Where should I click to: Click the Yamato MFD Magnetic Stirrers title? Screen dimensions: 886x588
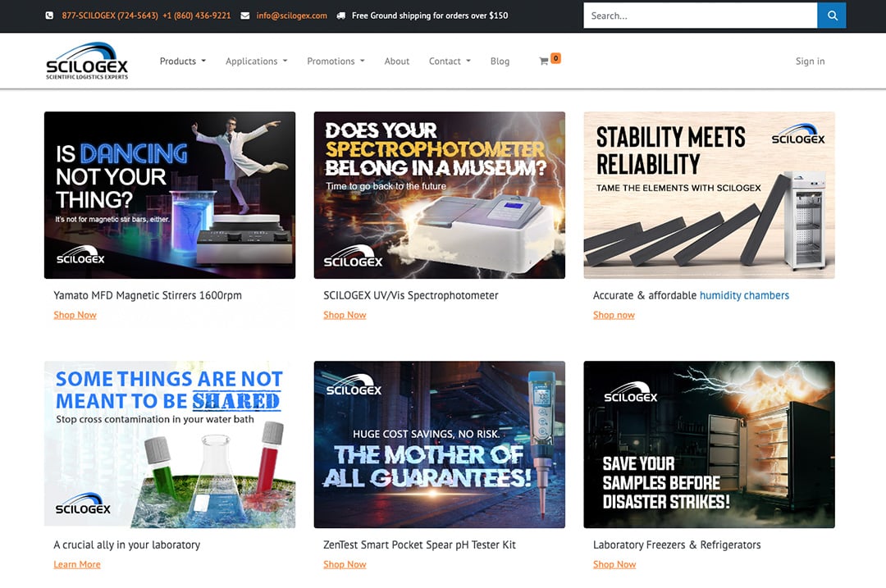click(148, 295)
